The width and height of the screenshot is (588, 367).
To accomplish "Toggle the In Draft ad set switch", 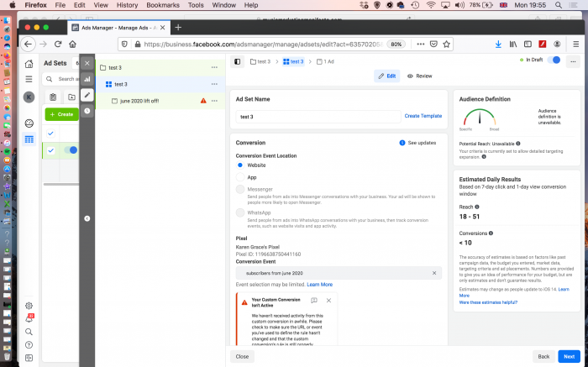I will (554, 60).
